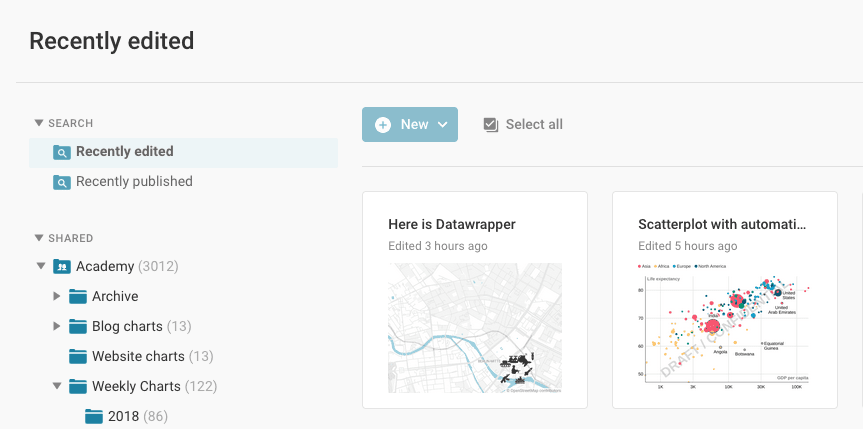Click the SEARCH section heading

click(70, 123)
